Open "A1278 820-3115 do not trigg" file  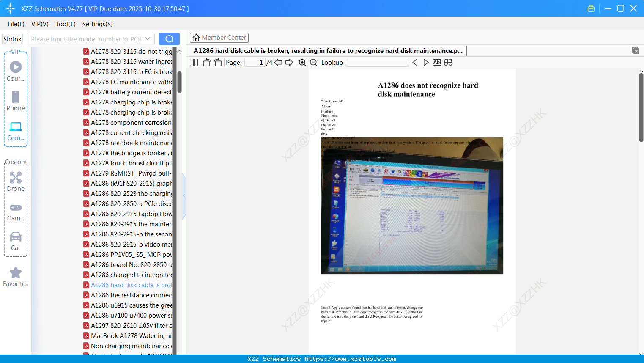(128, 52)
